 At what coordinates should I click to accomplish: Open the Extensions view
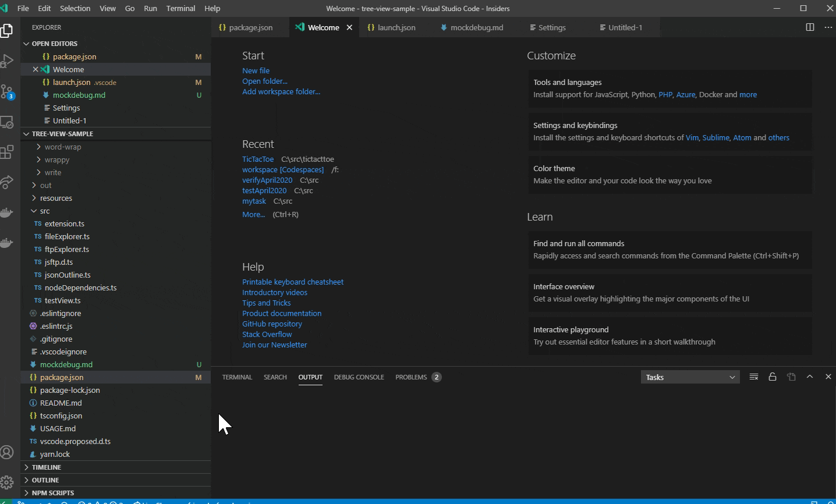click(8, 151)
